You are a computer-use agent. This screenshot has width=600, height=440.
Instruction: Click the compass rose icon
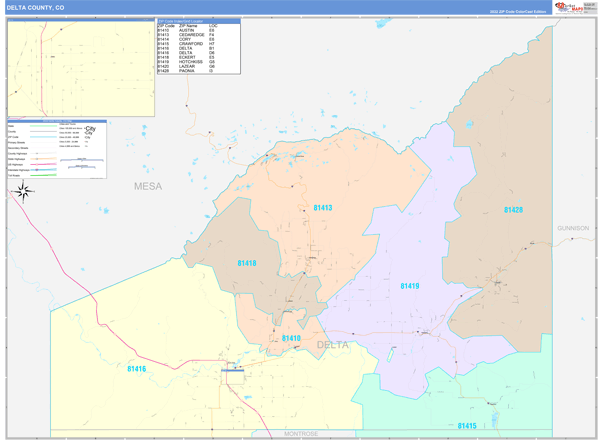coord(25,192)
